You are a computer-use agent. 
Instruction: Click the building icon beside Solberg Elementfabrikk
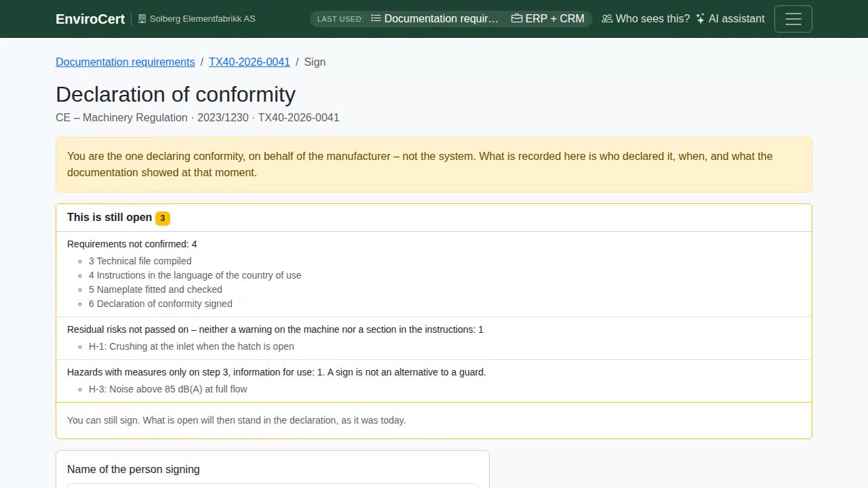[142, 19]
